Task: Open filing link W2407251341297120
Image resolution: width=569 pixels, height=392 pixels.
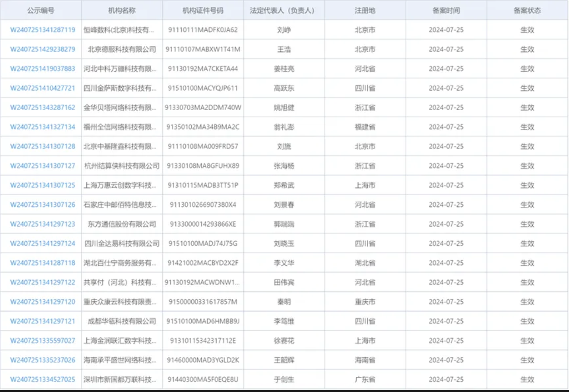Action: tap(43, 302)
